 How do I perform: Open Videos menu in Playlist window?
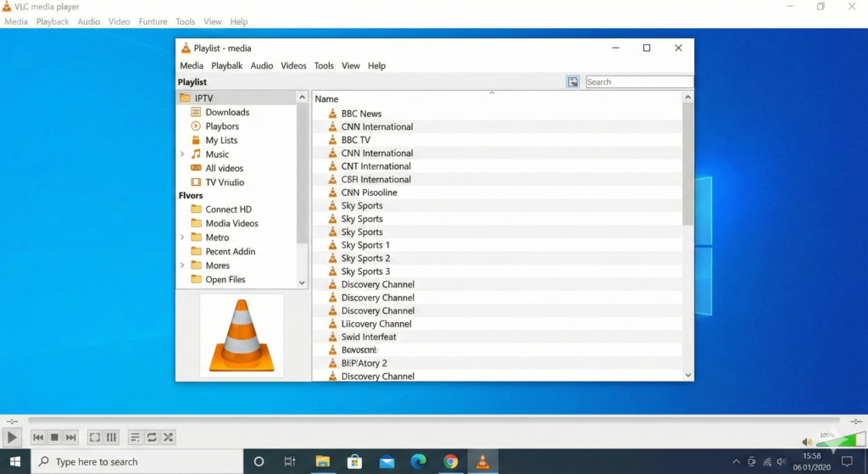pyautogui.click(x=293, y=65)
